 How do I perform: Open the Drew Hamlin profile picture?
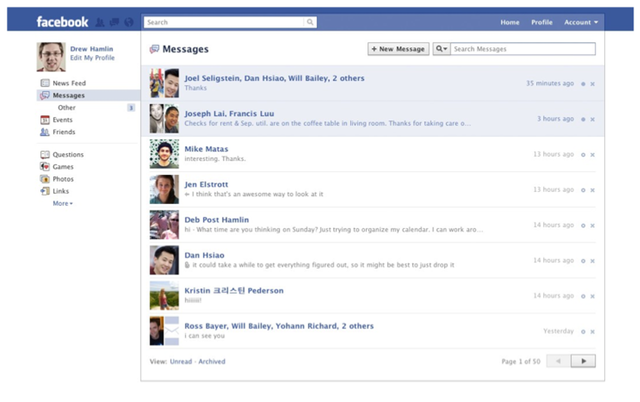51,57
